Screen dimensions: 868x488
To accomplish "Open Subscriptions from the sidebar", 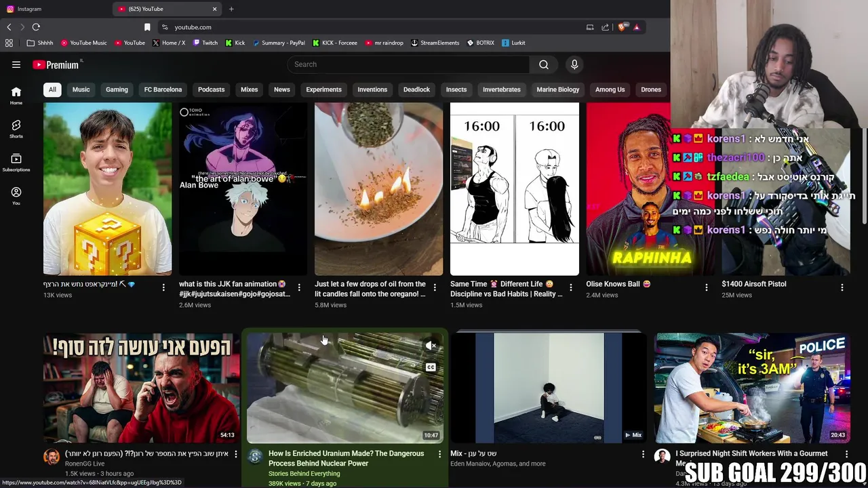I will click(x=16, y=161).
